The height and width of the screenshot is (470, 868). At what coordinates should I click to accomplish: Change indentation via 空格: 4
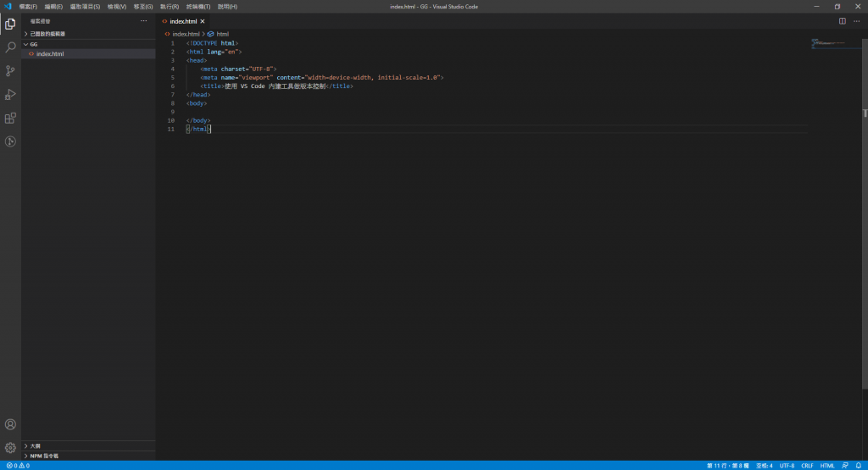click(x=764, y=466)
